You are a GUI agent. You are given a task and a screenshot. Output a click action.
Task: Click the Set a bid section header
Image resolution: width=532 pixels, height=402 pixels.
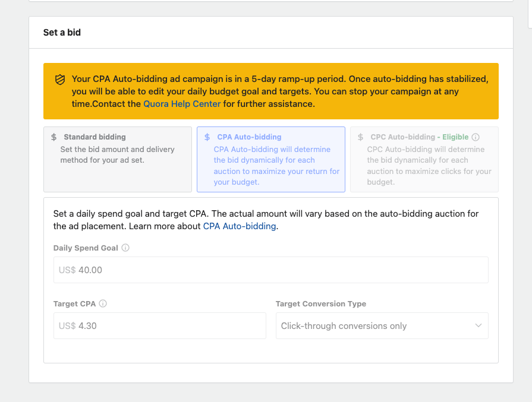62,33
